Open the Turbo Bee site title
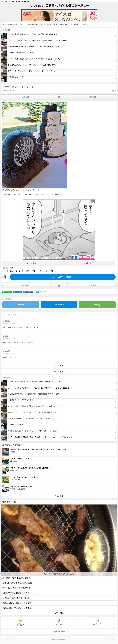 point(59,6)
